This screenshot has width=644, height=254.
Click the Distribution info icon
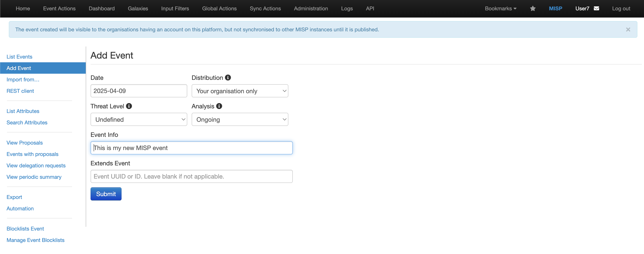tap(228, 78)
